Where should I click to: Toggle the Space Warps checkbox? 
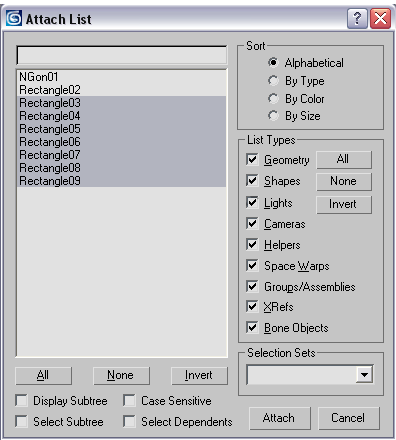coord(252,266)
